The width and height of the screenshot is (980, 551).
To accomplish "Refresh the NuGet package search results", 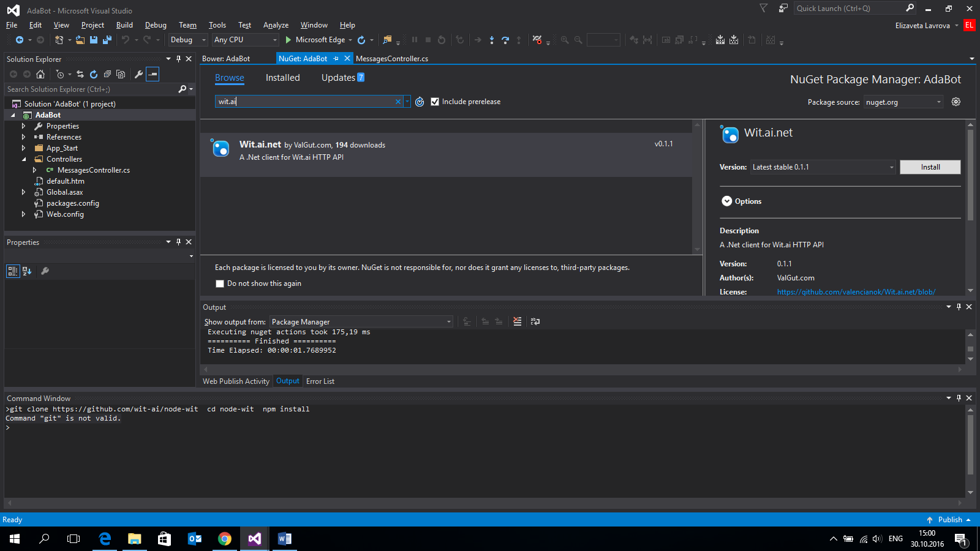I will (420, 102).
